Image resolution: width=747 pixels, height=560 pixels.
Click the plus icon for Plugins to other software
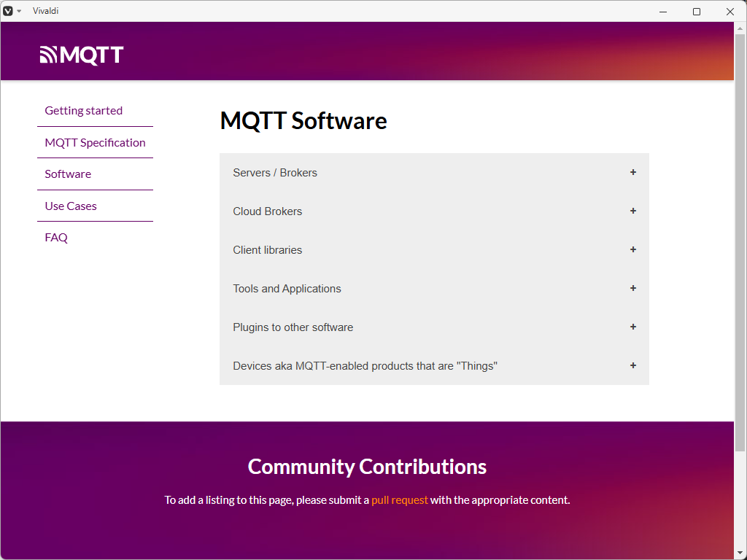coord(632,326)
